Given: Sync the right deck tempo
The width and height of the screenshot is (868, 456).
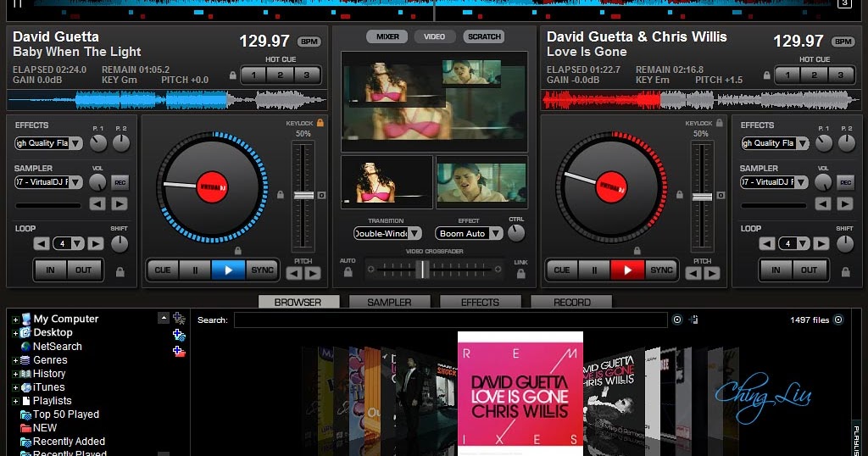Looking at the screenshot, I should point(661,270).
